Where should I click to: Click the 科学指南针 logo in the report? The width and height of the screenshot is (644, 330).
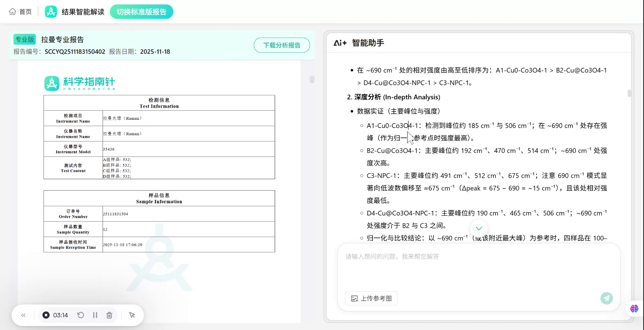79,83
